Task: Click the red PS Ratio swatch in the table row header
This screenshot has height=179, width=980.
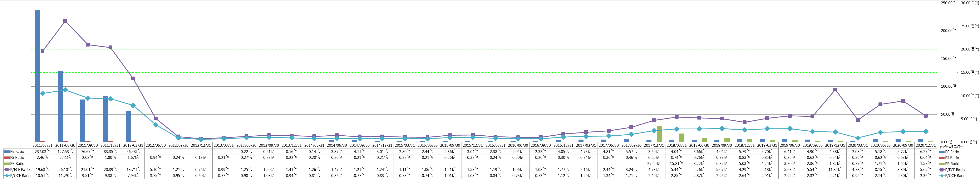Action: (x=7, y=158)
